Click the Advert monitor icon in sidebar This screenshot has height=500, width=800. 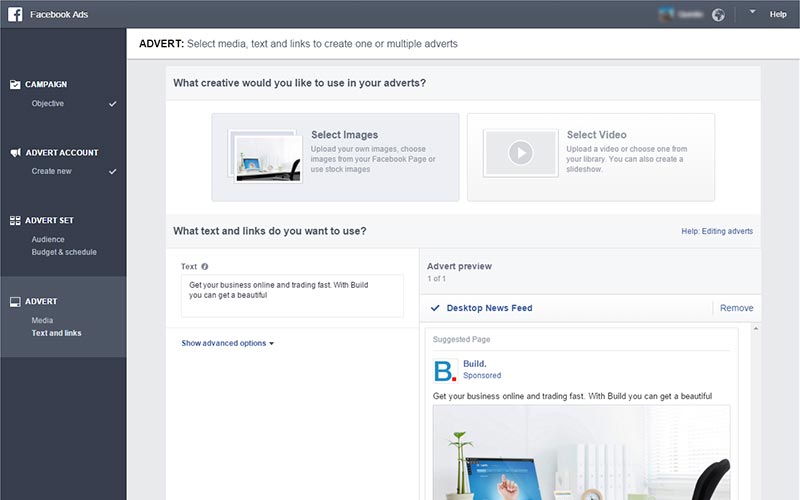(x=15, y=301)
